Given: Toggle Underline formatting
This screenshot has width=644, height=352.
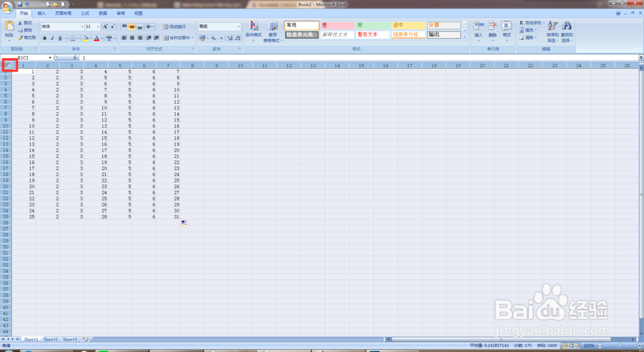Looking at the screenshot, I should [60, 38].
